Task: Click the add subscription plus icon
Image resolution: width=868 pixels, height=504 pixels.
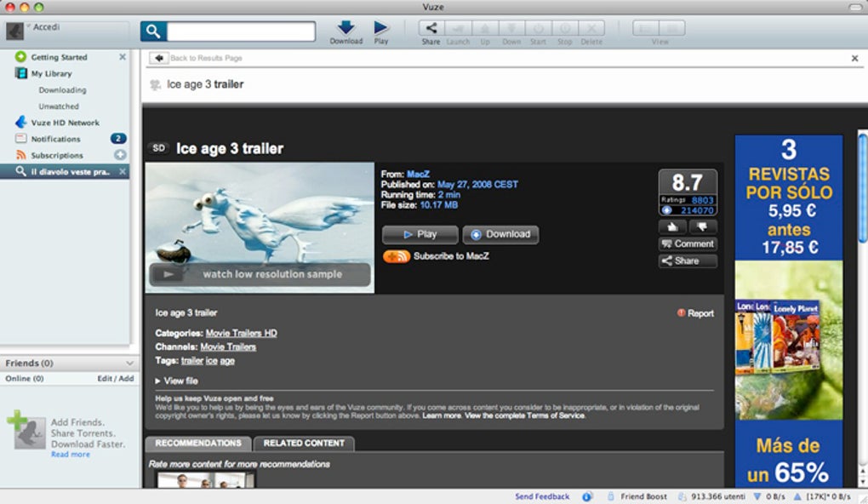Action: pos(120,155)
